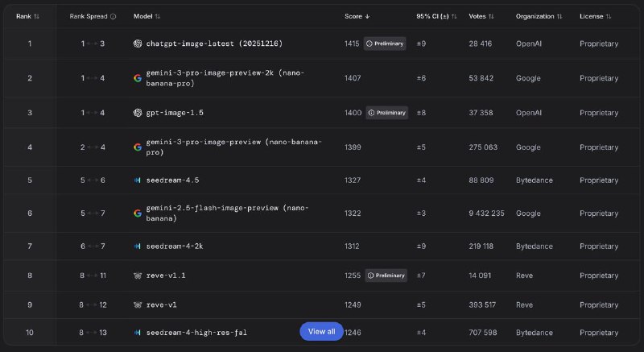This screenshot has height=352, width=644.
Task: Open gemini-3-pro-image-preview-2k model entry
Action: pyautogui.click(x=225, y=78)
